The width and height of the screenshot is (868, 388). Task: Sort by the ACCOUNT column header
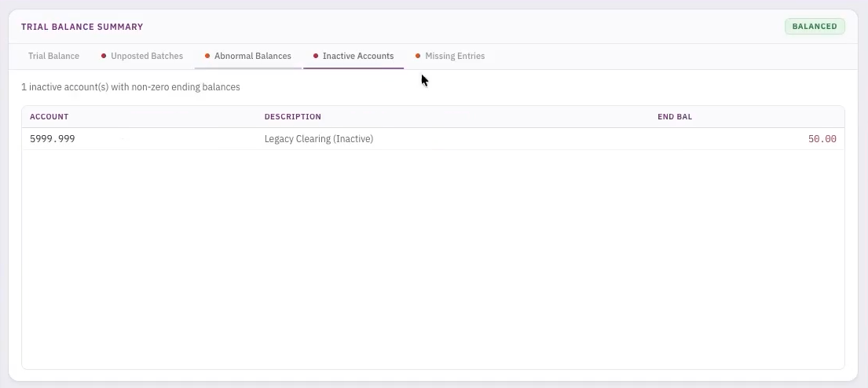pyautogui.click(x=49, y=117)
